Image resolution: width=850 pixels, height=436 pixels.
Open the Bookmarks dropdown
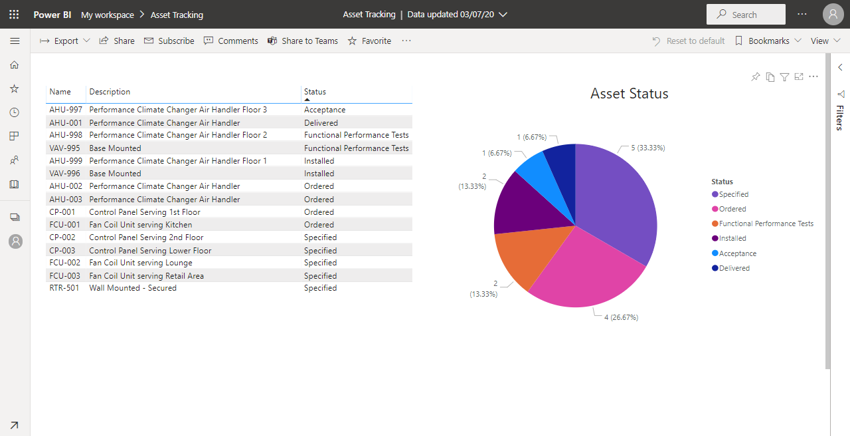pos(767,41)
